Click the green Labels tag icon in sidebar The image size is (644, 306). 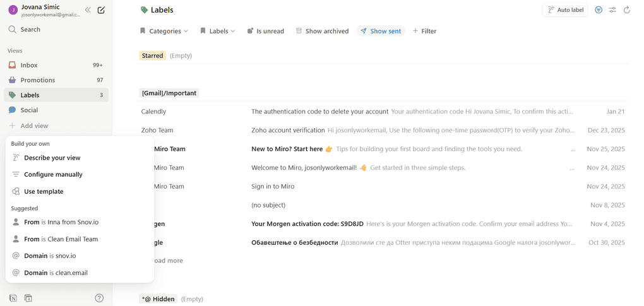(x=13, y=95)
